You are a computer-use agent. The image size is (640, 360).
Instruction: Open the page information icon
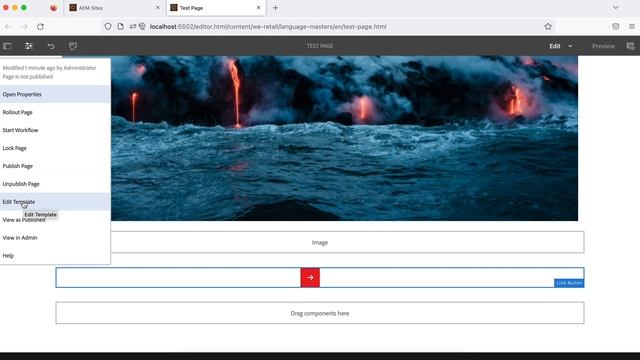[x=29, y=46]
